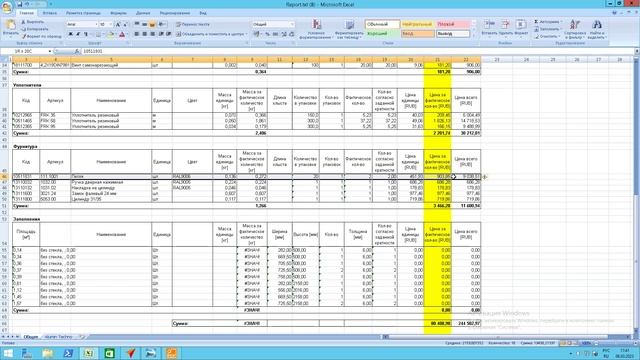Apply the Плохой cell style
This screenshot has height=360, width=640.
453,24
